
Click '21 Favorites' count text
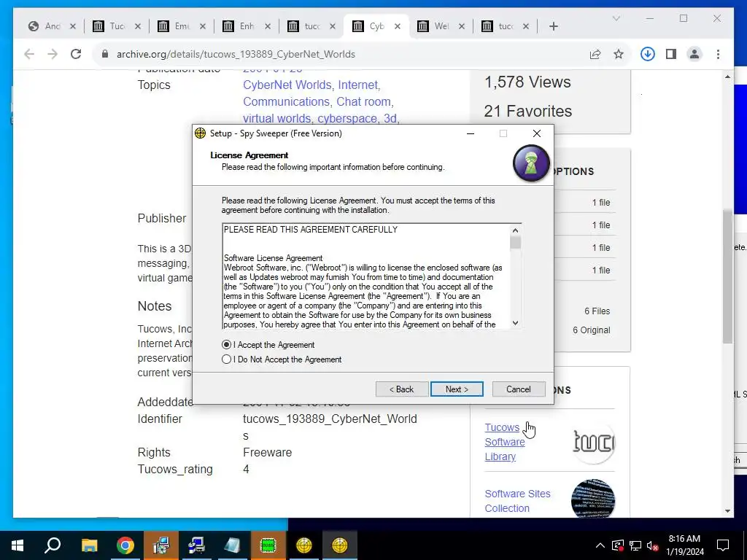click(x=528, y=111)
